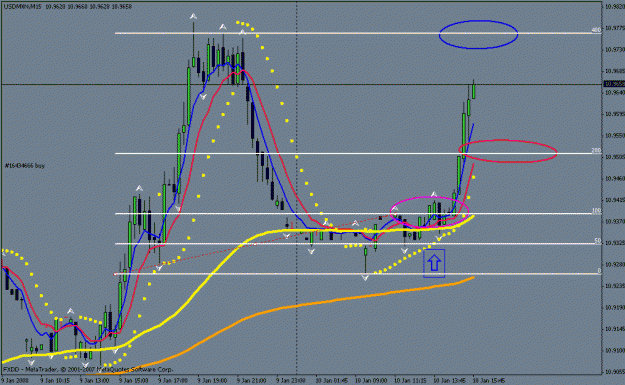Click the Fibonacci level label '200'
Screen dimensions: 625x385
(596, 150)
